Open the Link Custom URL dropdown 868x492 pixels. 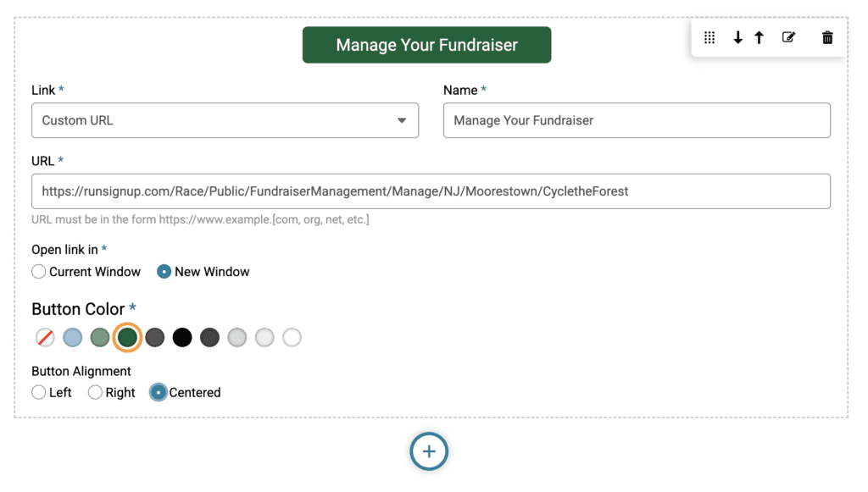tap(225, 120)
